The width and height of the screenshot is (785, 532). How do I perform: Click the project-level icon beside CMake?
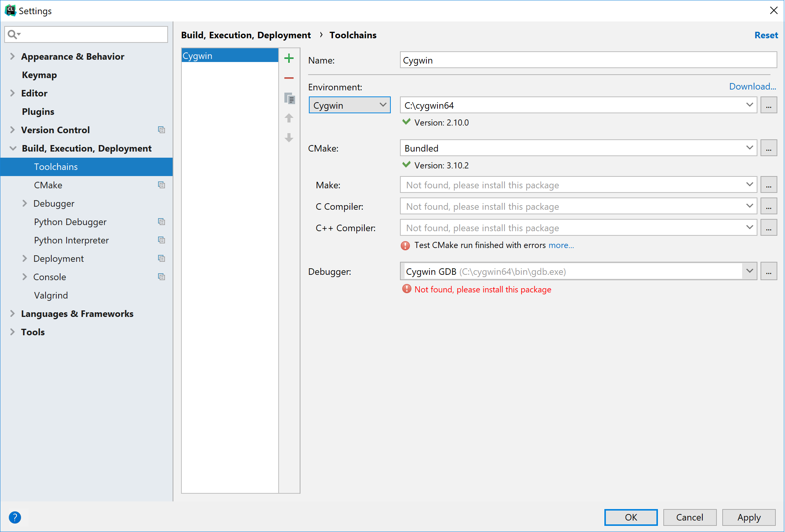[162, 185]
